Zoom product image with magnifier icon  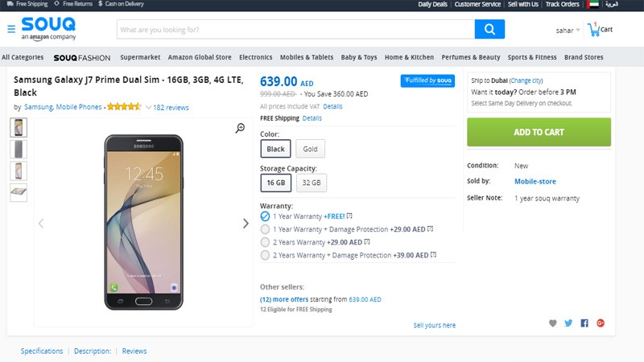click(240, 128)
